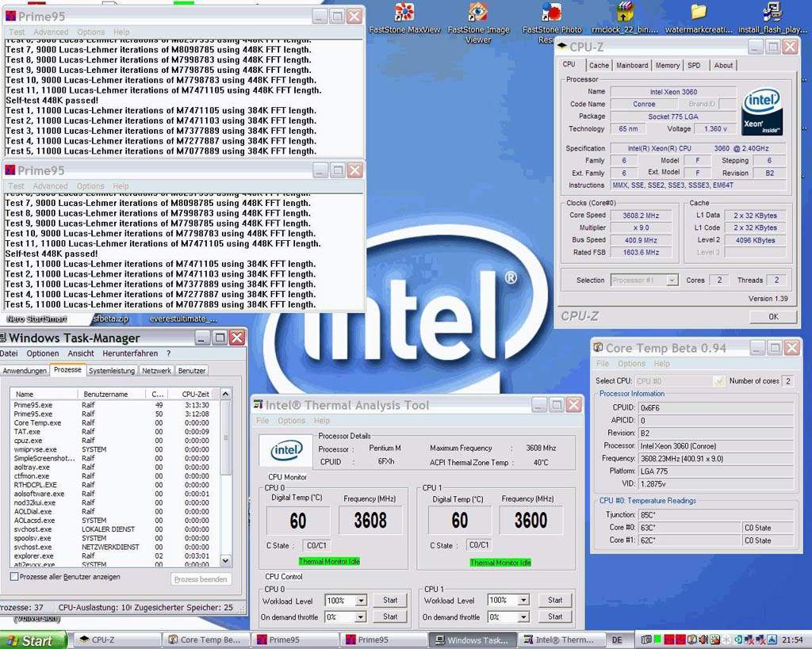Click the Core Temp Beta title bar icon

[598, 347]
